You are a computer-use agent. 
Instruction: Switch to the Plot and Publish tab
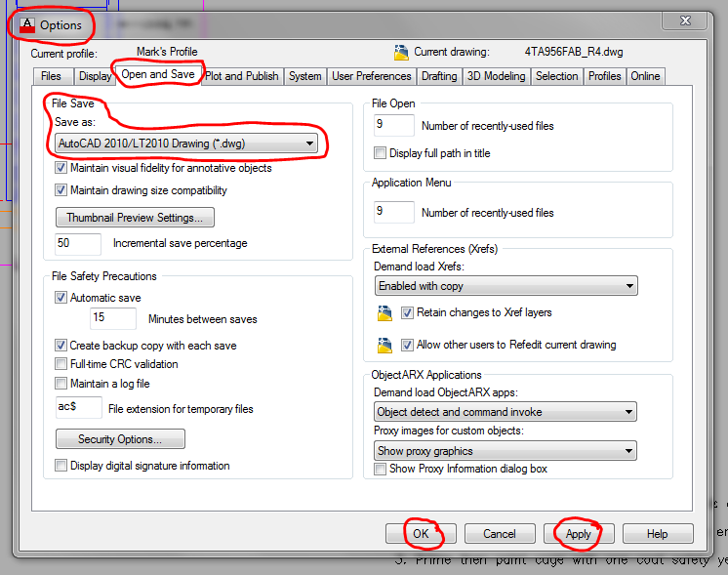(x=242, y=77)
